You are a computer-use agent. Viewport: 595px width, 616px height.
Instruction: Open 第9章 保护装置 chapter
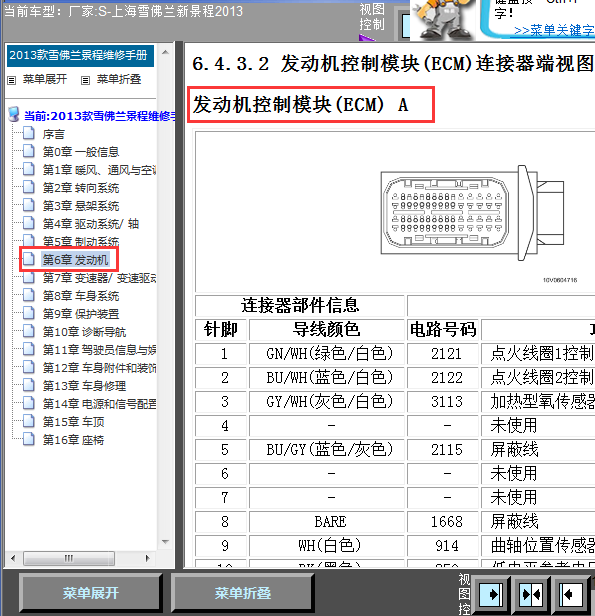pos(81,314)
